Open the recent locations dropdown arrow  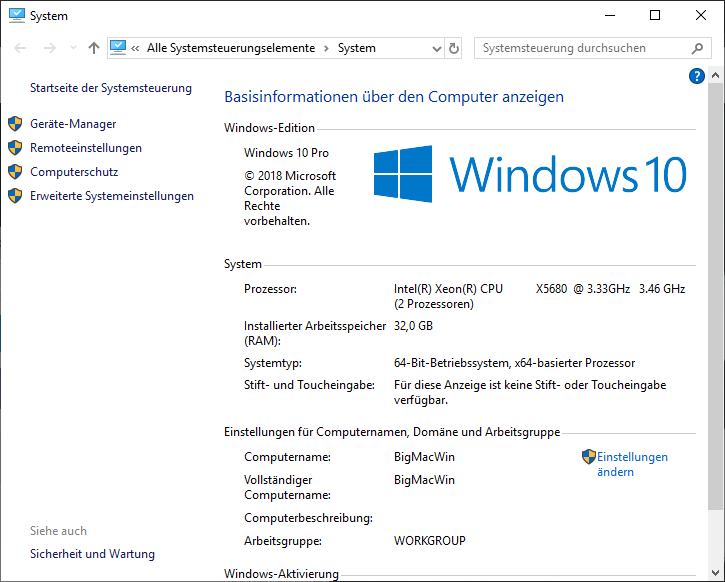coord(71,48)
